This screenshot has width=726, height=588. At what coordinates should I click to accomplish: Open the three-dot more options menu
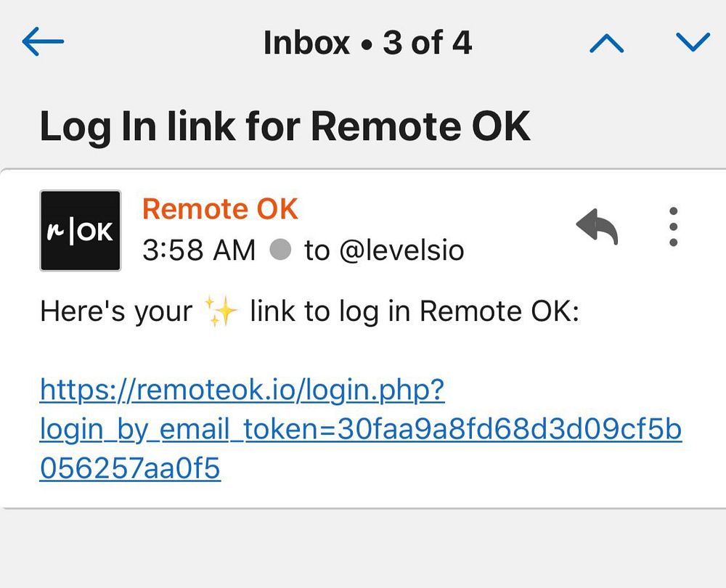click(674, 226)
